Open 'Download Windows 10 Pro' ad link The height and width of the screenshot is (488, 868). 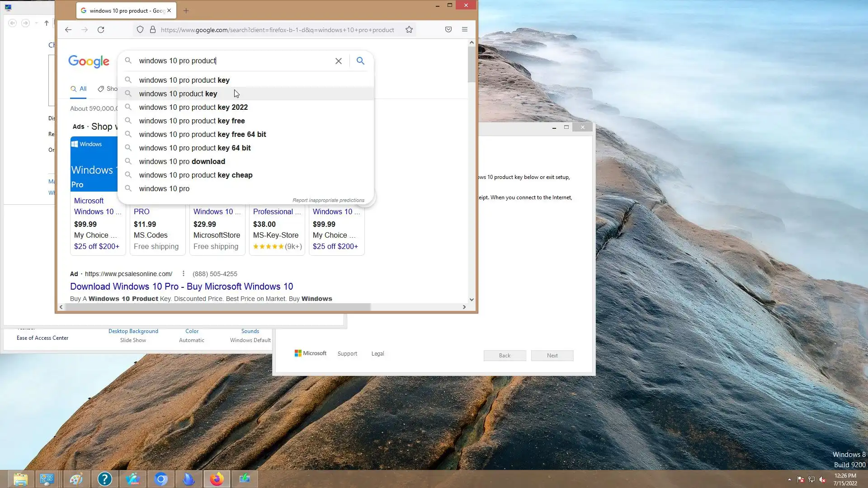[181, 286]
